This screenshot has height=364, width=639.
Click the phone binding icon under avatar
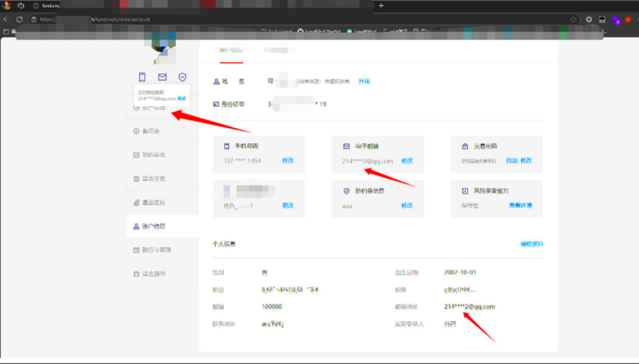coord(142,77)
